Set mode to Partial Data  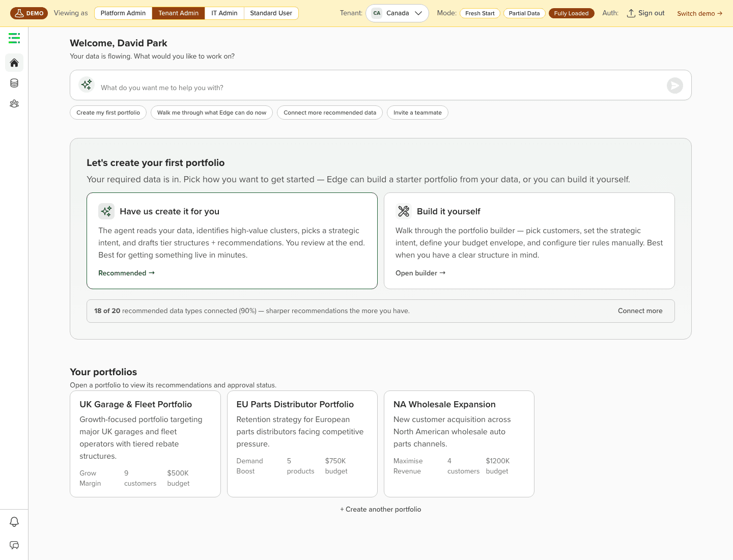(524, 13)
